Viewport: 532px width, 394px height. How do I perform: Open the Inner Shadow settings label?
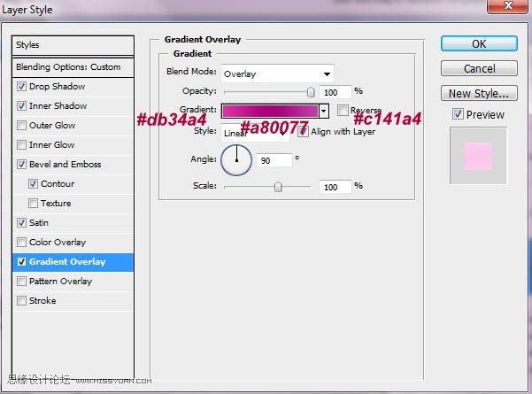pos(58,106)
